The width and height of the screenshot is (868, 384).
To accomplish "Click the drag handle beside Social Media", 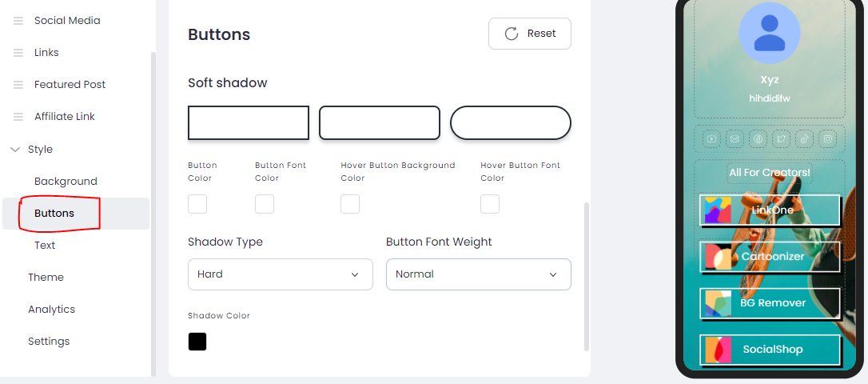I will (x=18, y=21).
